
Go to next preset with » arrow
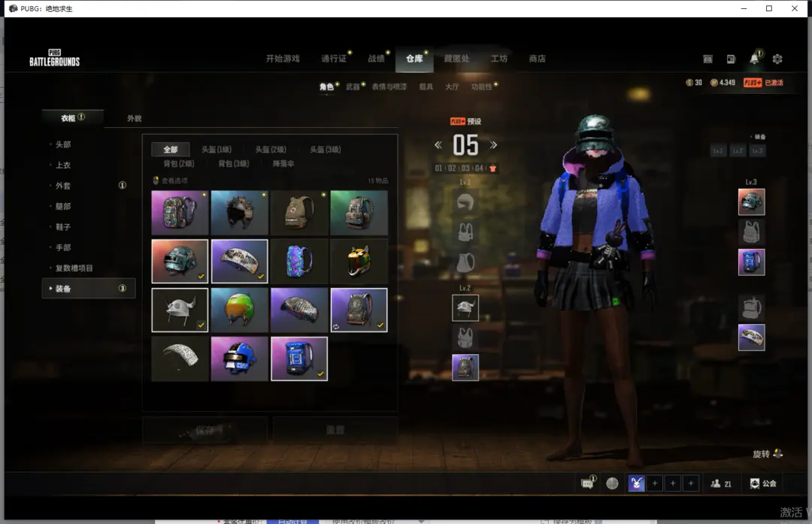(493, 145)
